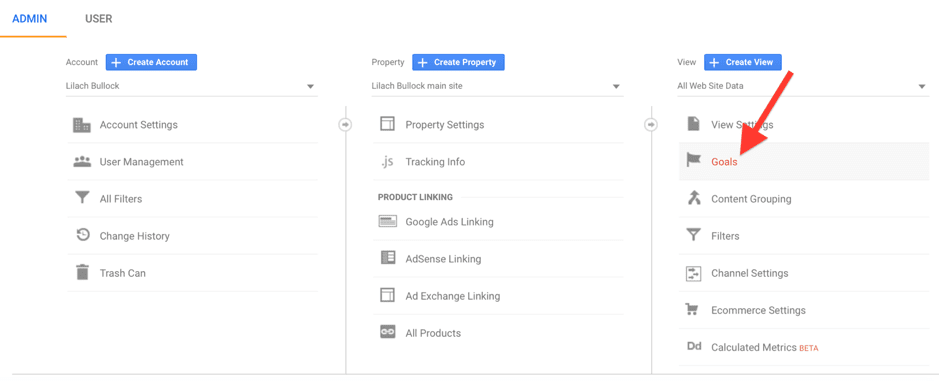
Task: Switch to the USER tab
Action: click(99, 19)
